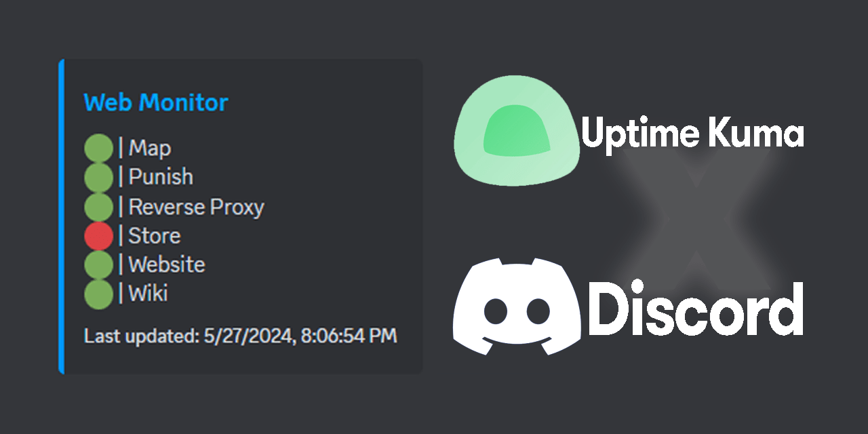The height and width of the screenshot is (434, 868).
Task: Click the Uptime Kuma wordmark text
Action: (692, 133)
